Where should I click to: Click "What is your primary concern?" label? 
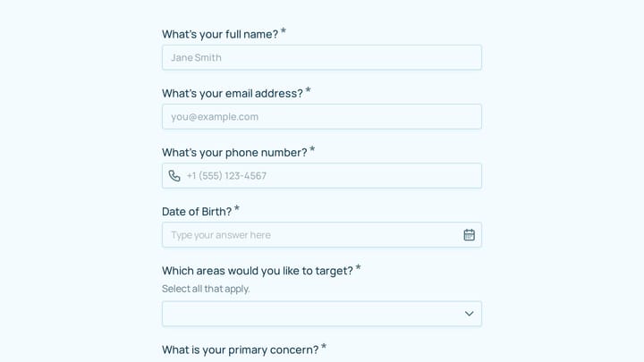(240, 349)
